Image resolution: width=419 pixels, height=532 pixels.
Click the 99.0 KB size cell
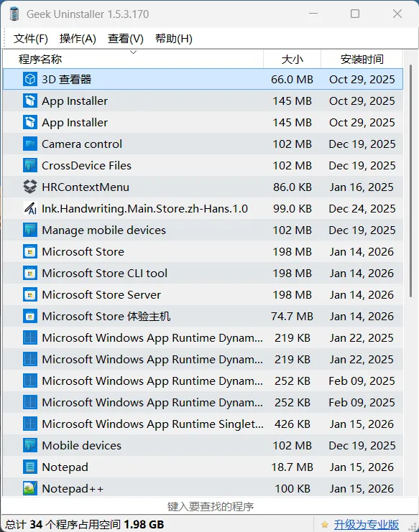(293, 209)
